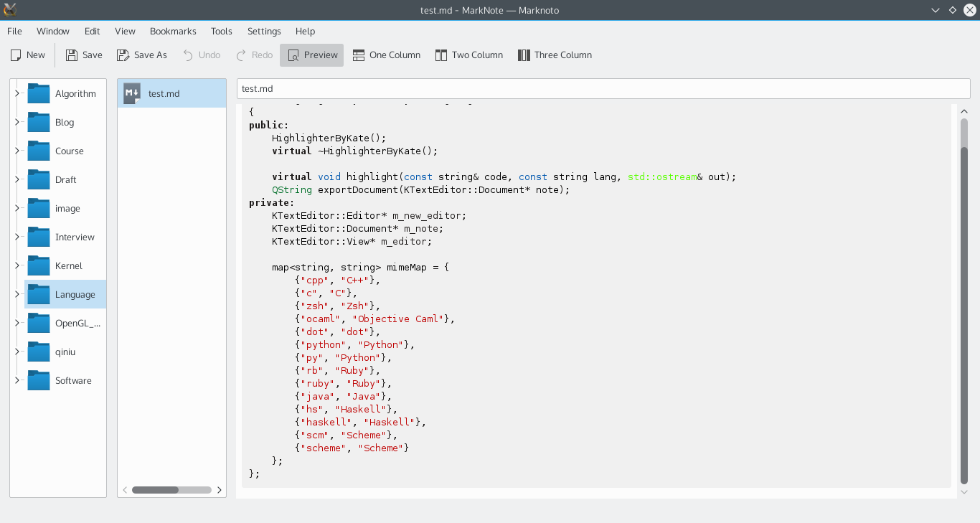This screenshot has width=980, height=523.
Task: Select the Blog folder icon
Action: tap(39, 122)
